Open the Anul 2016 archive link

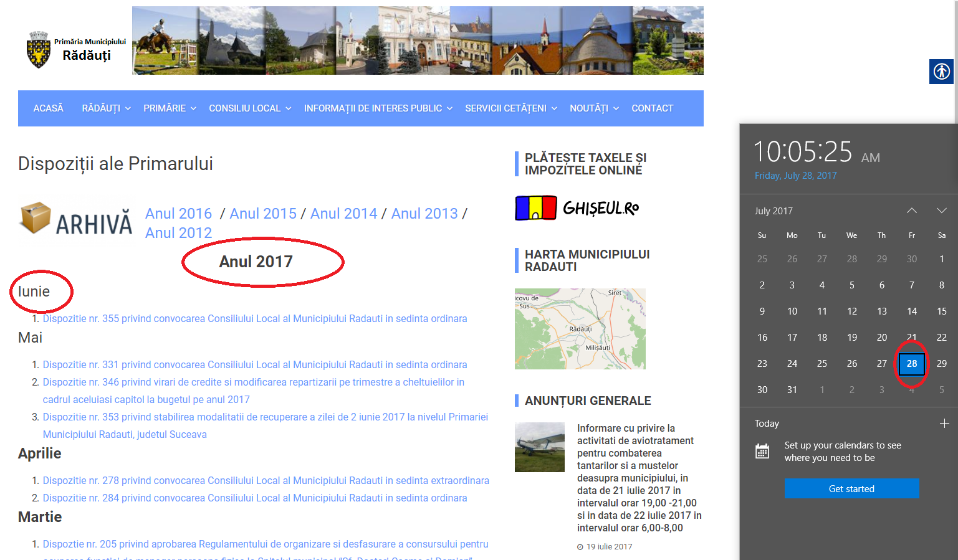178,214
